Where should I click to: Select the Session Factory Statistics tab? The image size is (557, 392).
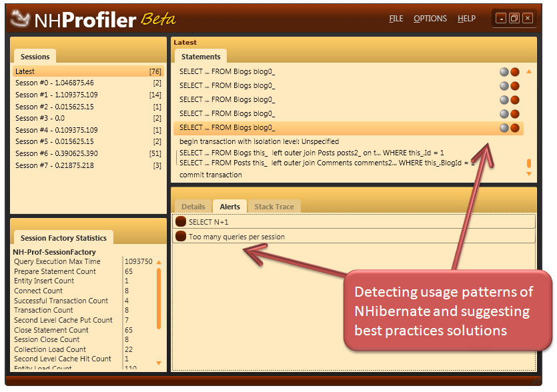(x=63, y=238)
